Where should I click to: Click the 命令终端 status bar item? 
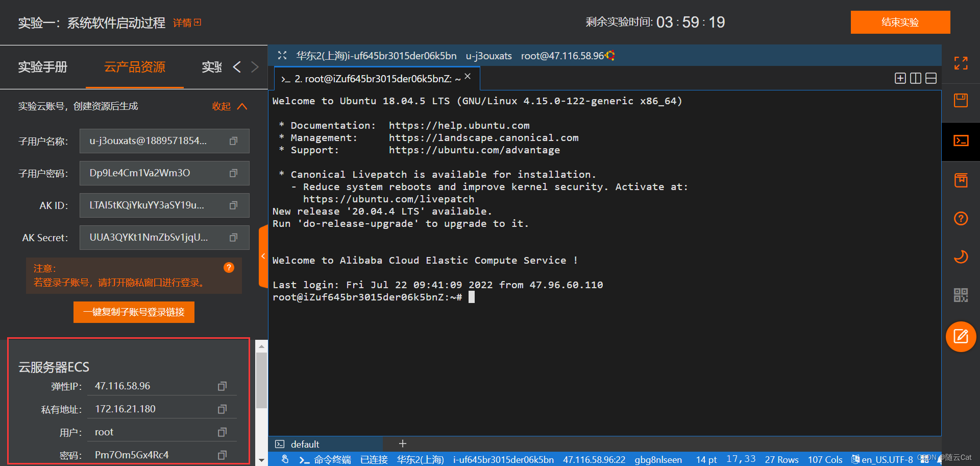(x=326, y=460)
